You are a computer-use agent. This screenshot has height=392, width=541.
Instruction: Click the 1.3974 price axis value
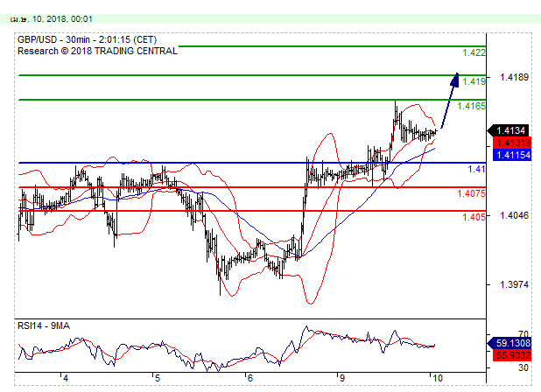coord(514,284)
